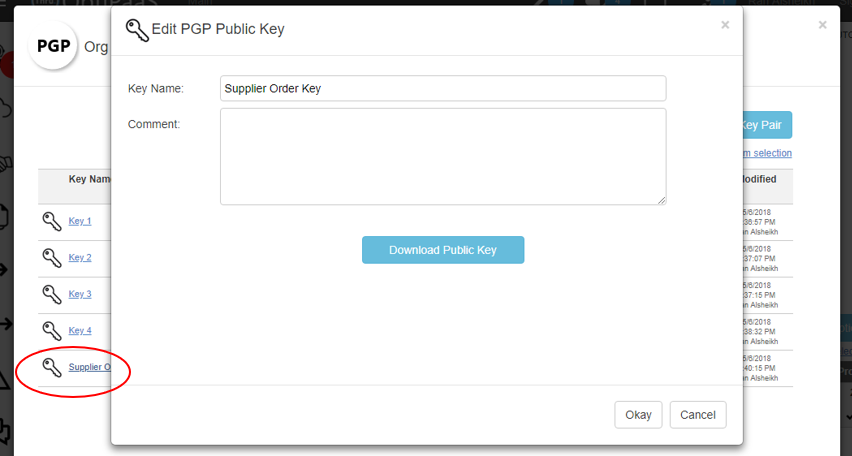This screenshot has width=852, height=456.
Task: Confirm the edit with the Okay button
Action: click(638, 415)
